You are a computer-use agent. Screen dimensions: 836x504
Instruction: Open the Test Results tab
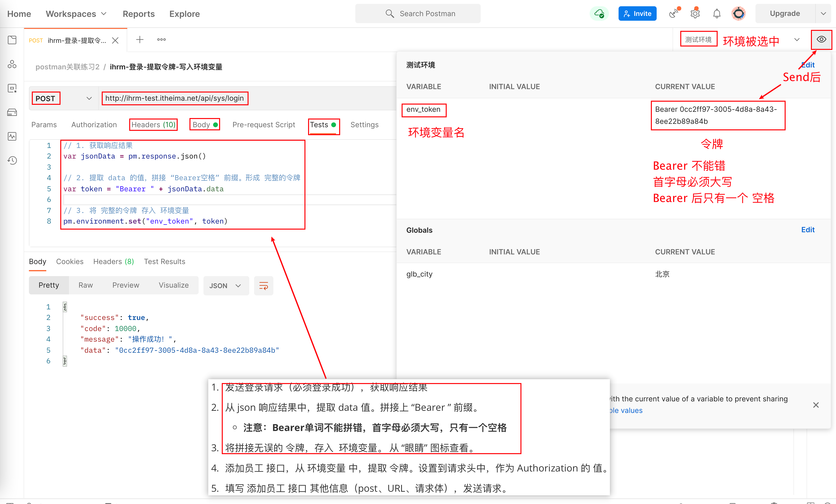coord(165,261)
